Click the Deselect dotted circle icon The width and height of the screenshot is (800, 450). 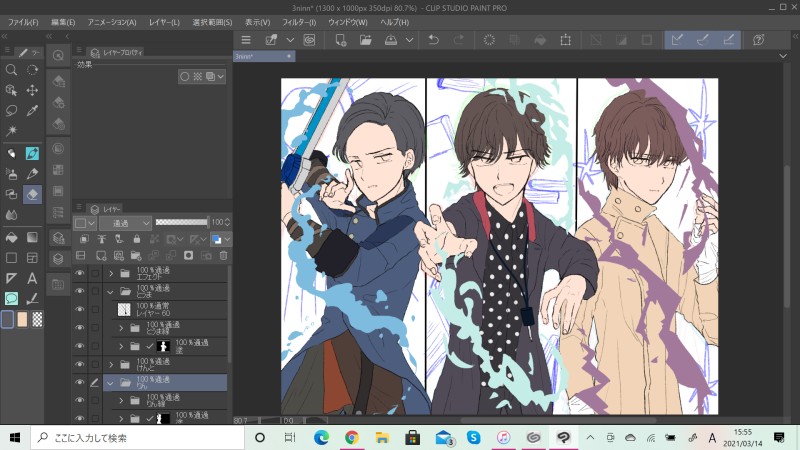point(489,40)
